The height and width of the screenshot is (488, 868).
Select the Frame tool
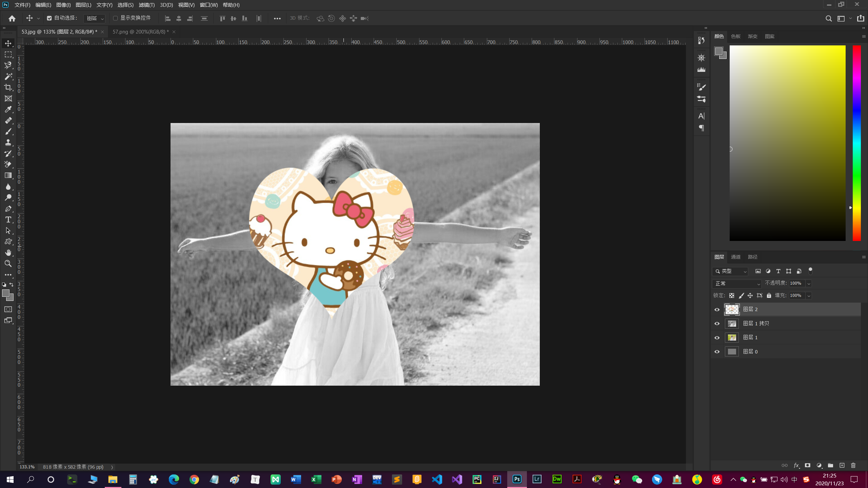click(x=8, y=99)
